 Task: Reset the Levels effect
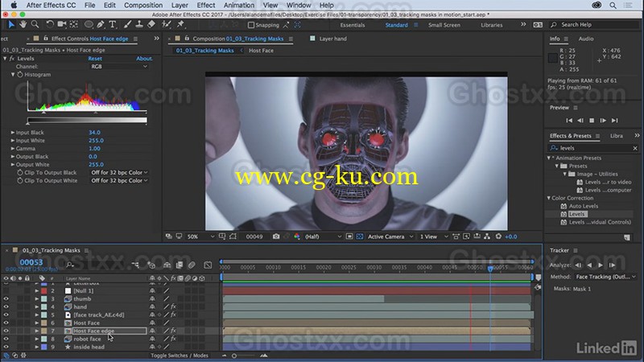[x=95, y=59]
